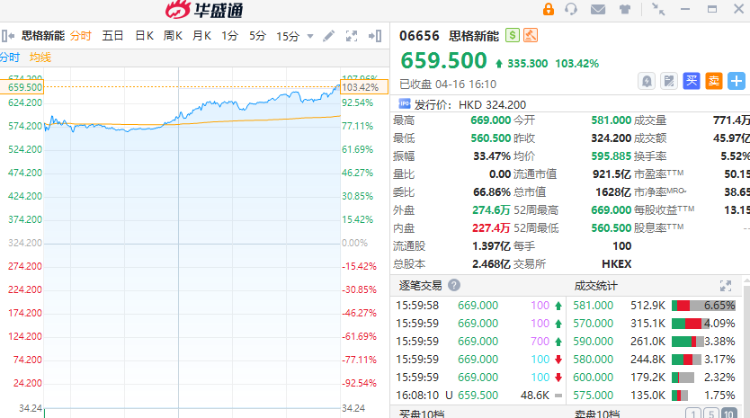The height and width of the screenshot is (418, 750).
Task: Open customer service headset icon
Action: coord(571,9)
